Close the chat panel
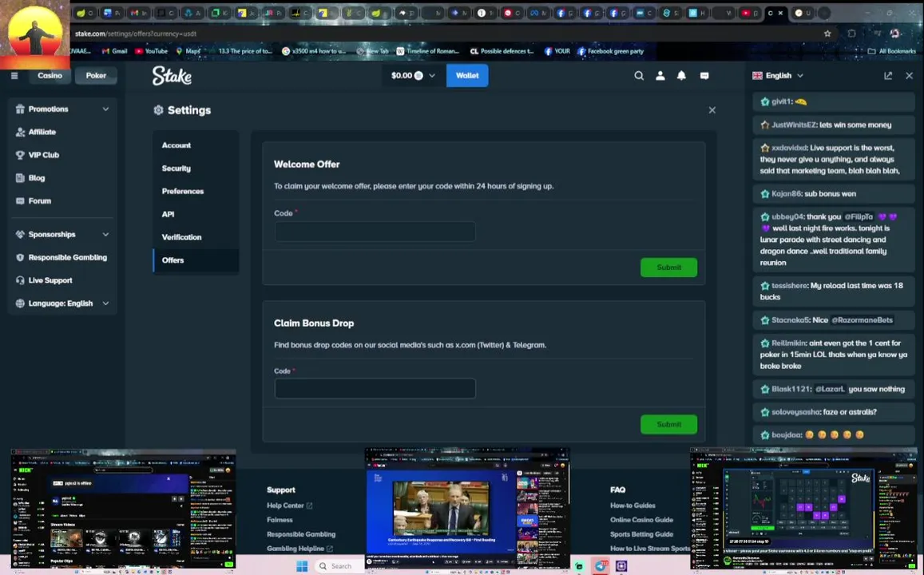Viewport: 924px width, 575px height. coord(910,75)
